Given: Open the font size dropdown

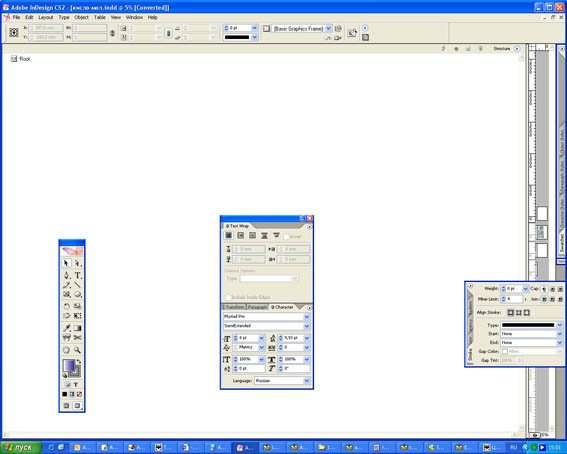Looking at the screenshot, I should [x=261, y=338].
